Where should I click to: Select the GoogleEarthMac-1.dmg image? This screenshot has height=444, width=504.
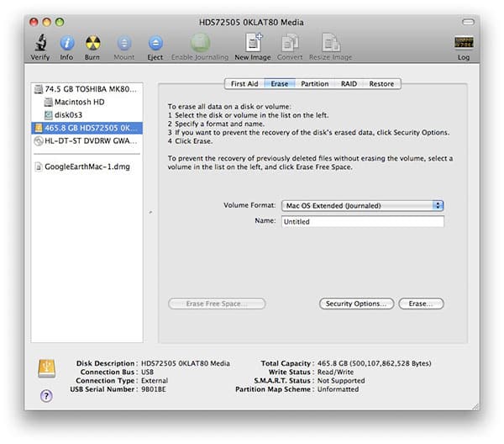coord(87,166)
